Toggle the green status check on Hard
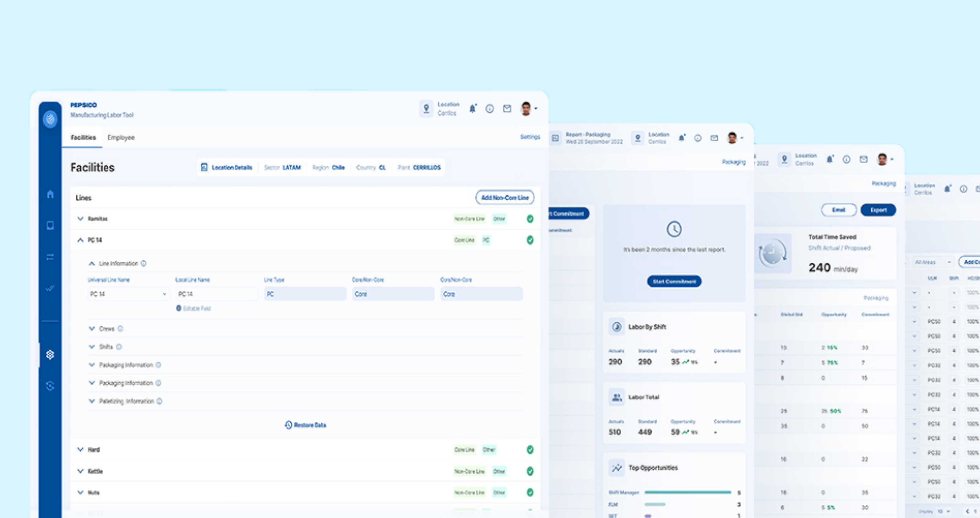 pos(530,450)
